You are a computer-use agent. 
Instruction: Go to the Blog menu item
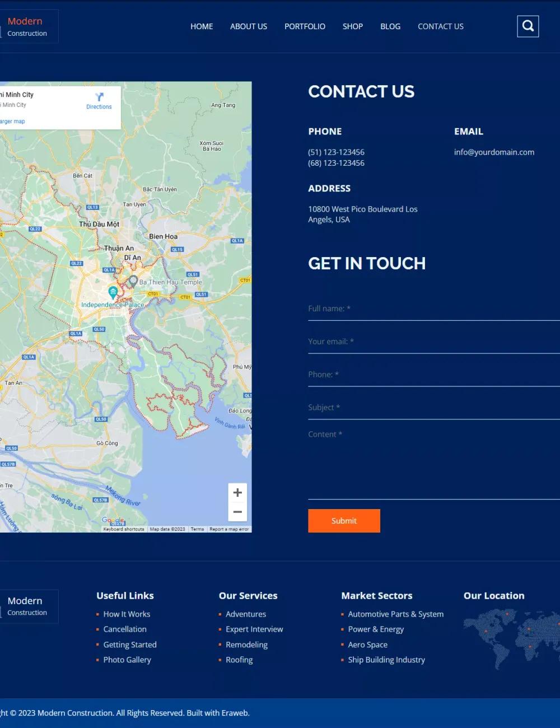390,26
